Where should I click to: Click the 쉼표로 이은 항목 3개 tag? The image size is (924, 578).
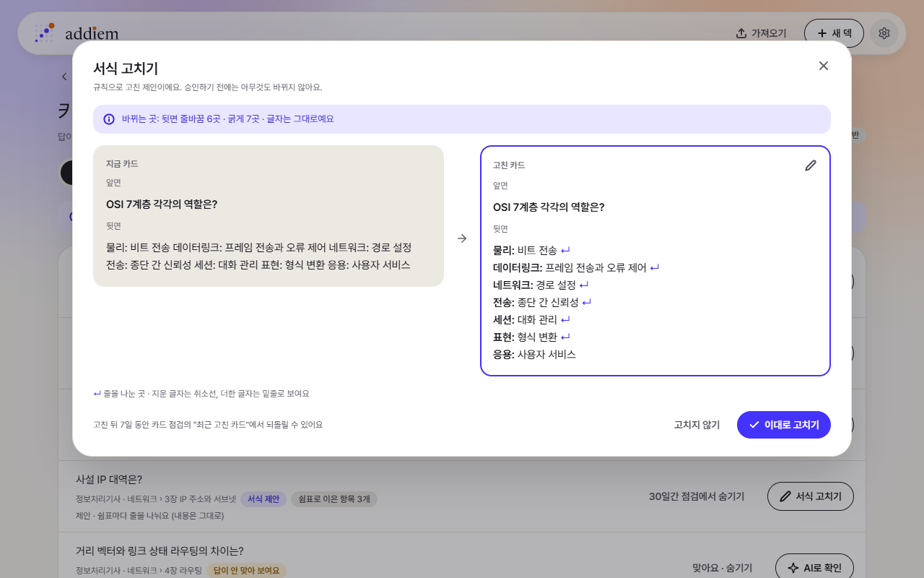click(334, 499)
